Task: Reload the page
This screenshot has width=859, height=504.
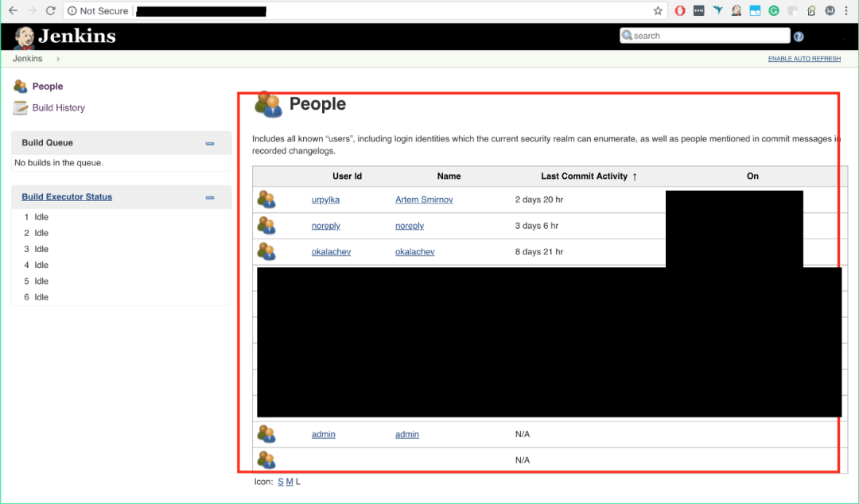Action: 50,10
